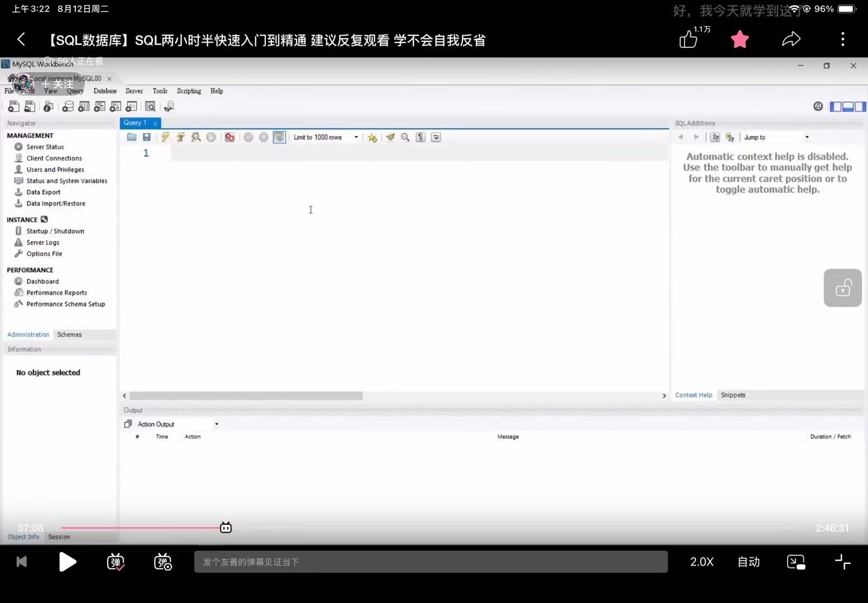Screen dimensions: 868x603
Task: Exit fullscreen mode
Action: pyautogui.click(x=842, y=562)
